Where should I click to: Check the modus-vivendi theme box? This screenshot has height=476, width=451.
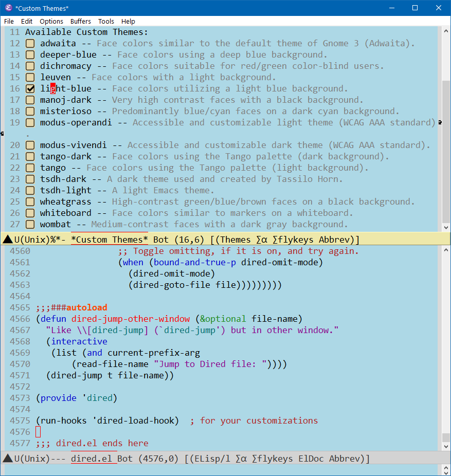(x=30, y=145)
